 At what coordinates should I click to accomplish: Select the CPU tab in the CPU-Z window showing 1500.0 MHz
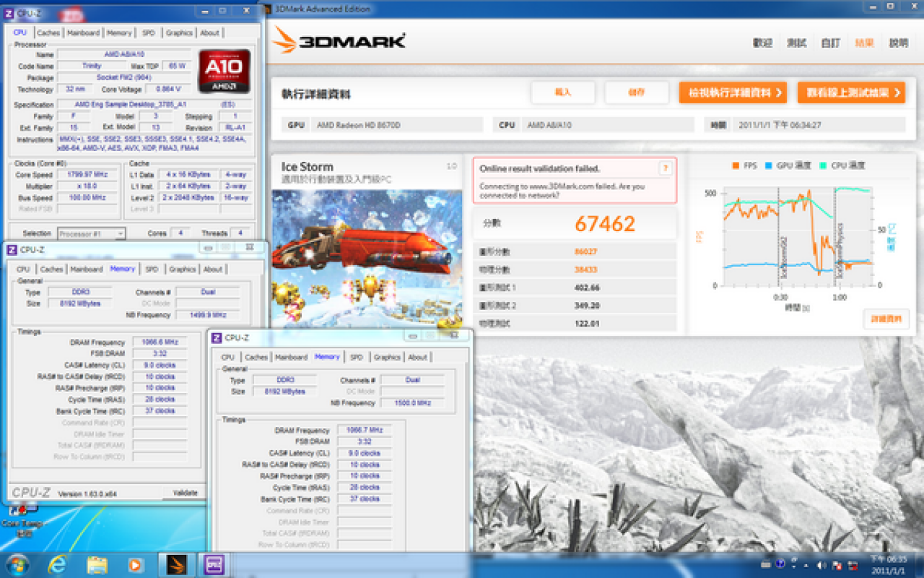coord(228,357)
